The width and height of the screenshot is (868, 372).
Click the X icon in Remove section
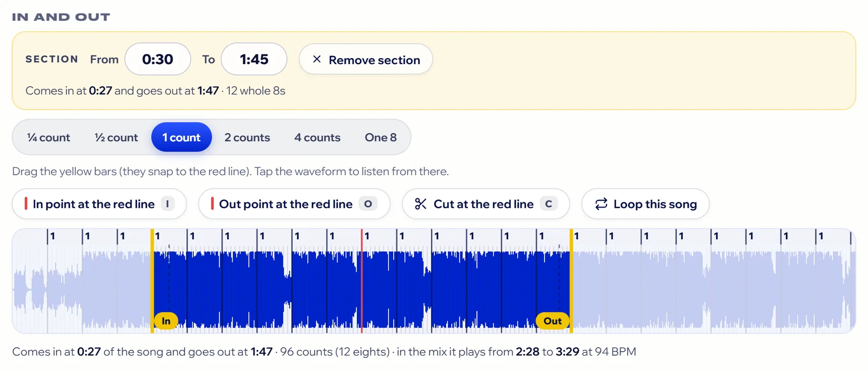click(x=316, y=60)
